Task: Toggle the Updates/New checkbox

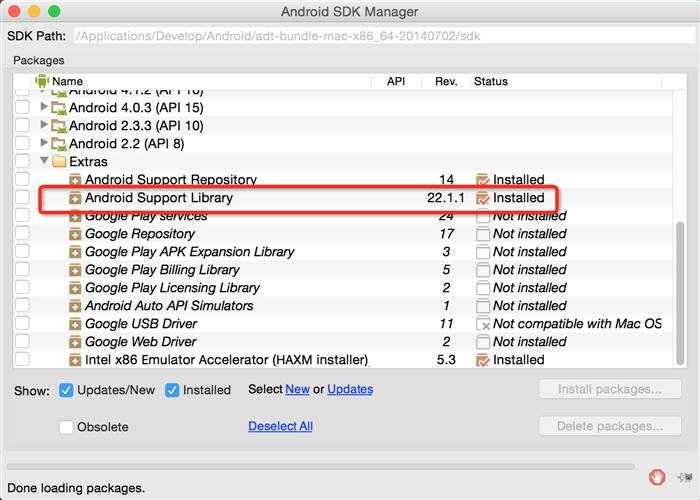Action: click(x=66, y=390)
